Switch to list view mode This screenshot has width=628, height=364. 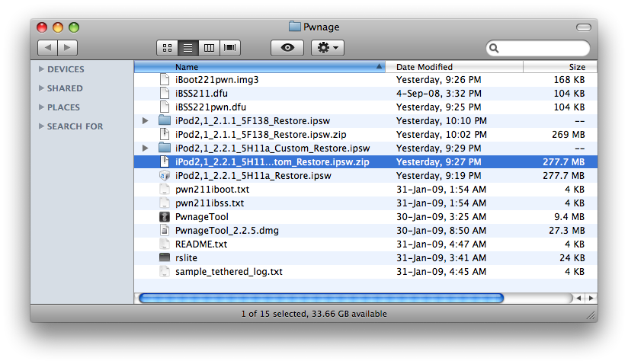coord(187,48)
